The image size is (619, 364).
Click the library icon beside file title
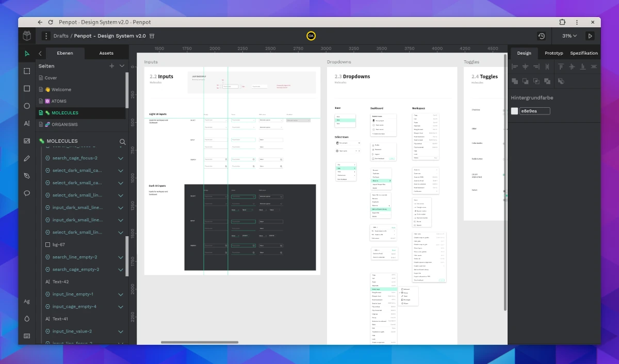click(152, 36)
